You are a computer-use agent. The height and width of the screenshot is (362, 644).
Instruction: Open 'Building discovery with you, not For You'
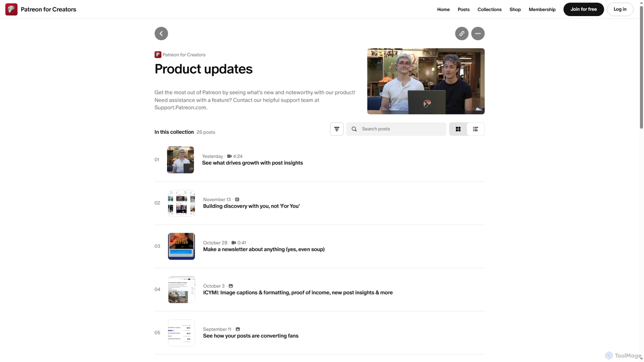point(252,206)
